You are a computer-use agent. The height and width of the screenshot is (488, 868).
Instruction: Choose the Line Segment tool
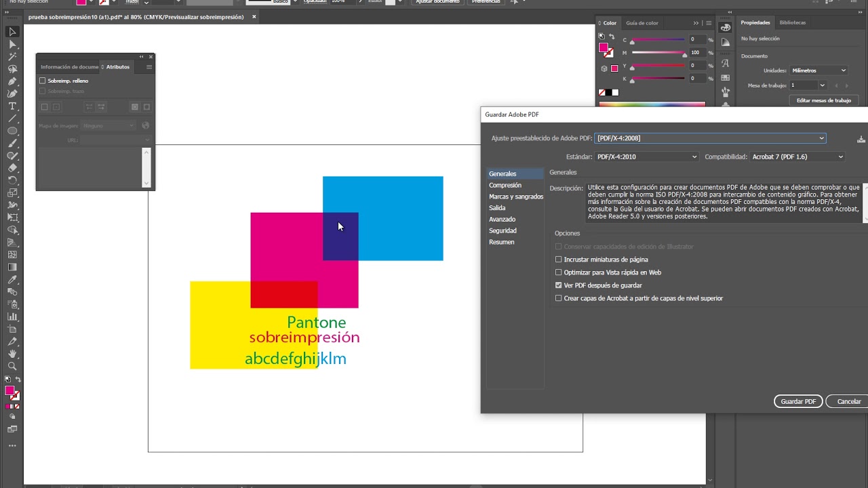click(x=12, y=119)
